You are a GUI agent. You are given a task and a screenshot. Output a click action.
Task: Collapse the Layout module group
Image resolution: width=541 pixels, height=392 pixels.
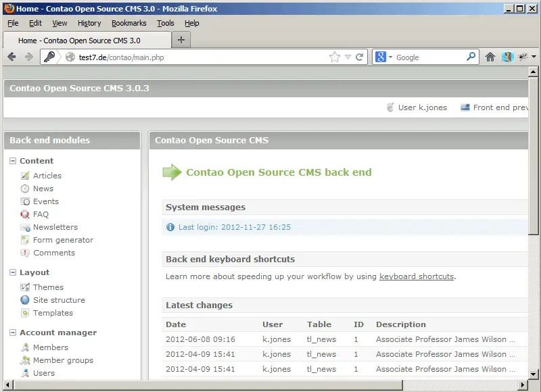(13, 272)
